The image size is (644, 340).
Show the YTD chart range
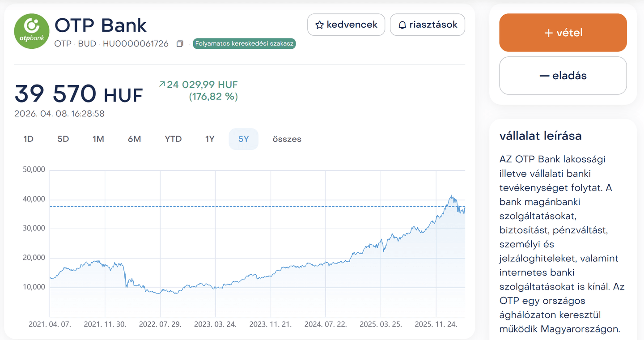[x=173, y=139]
